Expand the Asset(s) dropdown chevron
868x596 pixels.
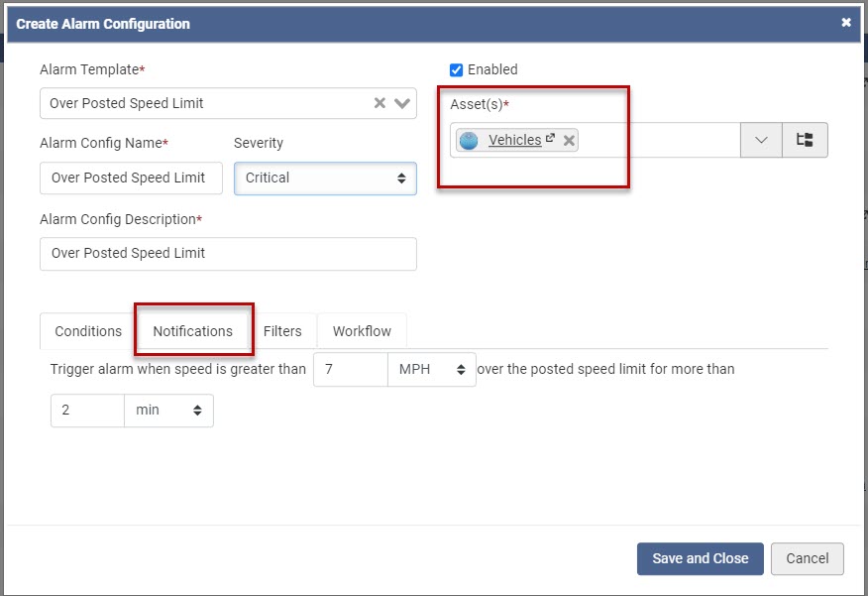(x=761, y=141)
